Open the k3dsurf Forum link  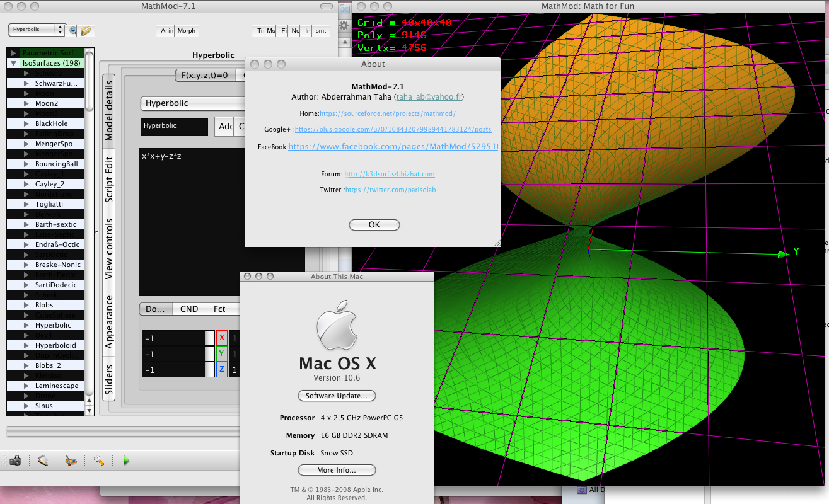click(x=390, y=174)
